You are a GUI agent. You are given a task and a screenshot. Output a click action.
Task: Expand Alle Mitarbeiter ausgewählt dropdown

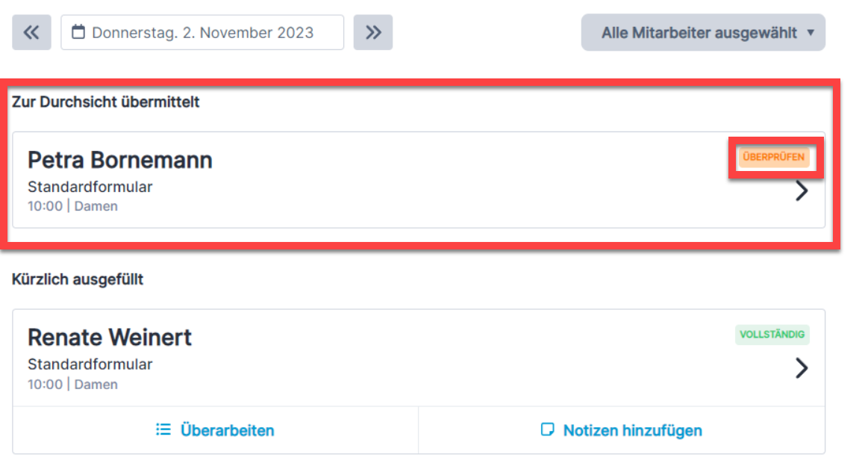pos(703,33)
